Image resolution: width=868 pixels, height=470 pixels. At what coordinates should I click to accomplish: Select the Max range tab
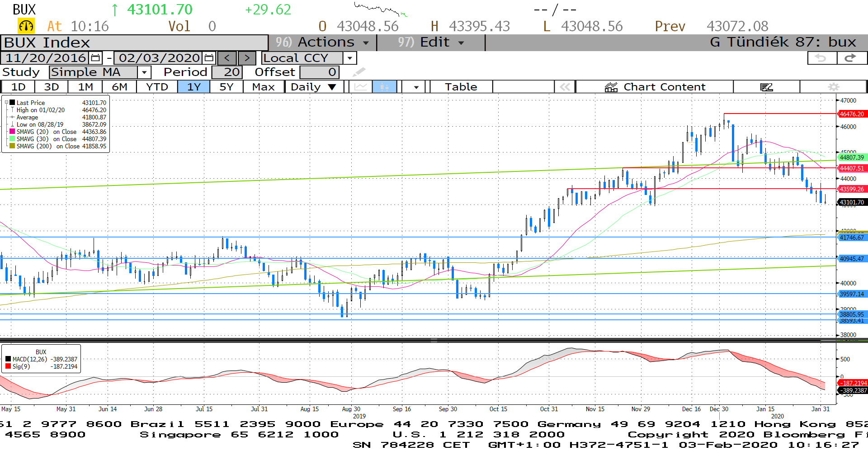click(264, 87)
